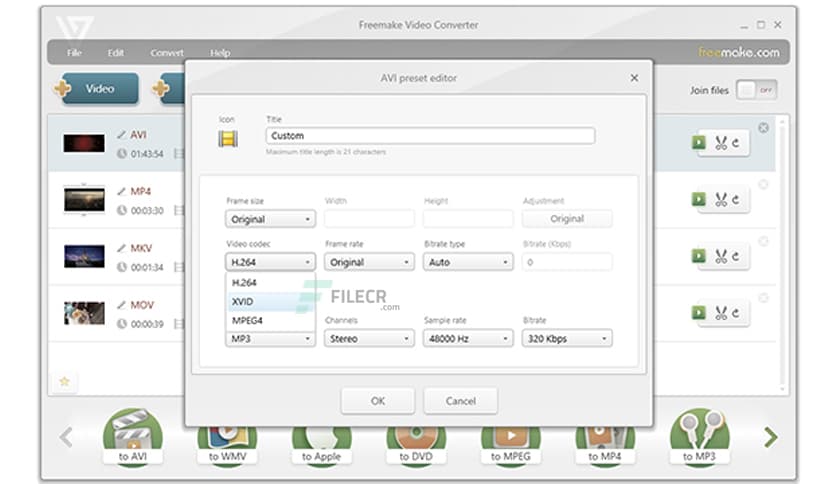This screenshot has width=836, height=484.
Task: Play the MKV file preview
Action: (698, 256)
